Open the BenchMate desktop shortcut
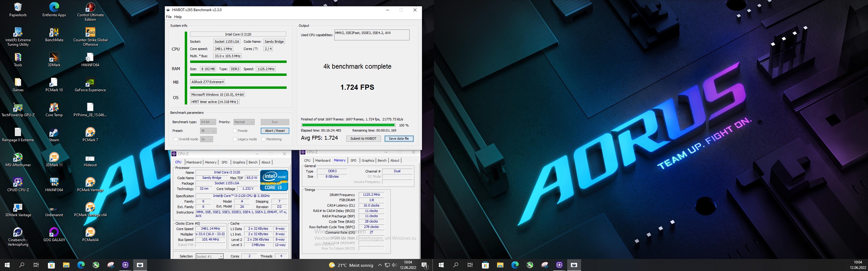Screen dimensions: 868x271 pyautogui.click(x=54, y=35)
